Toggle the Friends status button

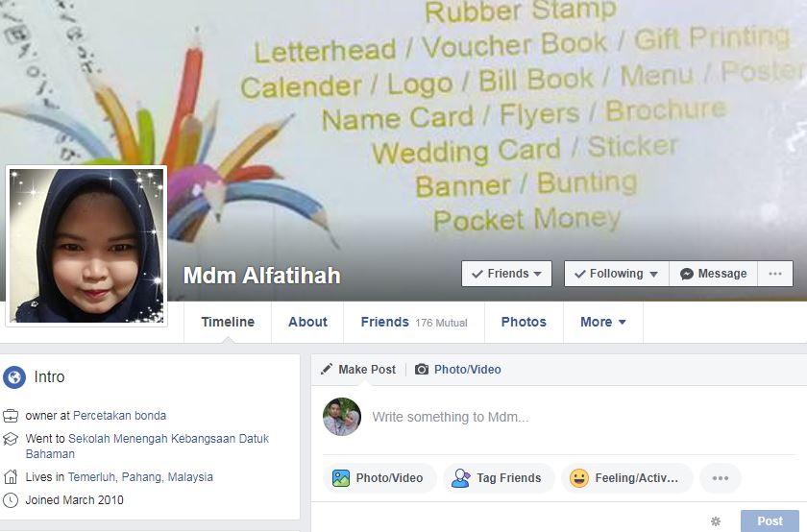[x=506, y=274]
